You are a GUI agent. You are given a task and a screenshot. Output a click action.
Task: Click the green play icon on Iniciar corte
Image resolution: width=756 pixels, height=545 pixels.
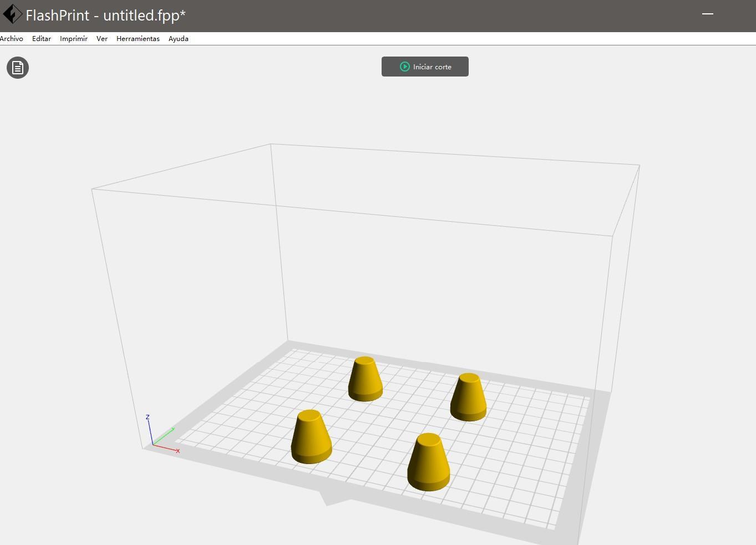[405, 67]
